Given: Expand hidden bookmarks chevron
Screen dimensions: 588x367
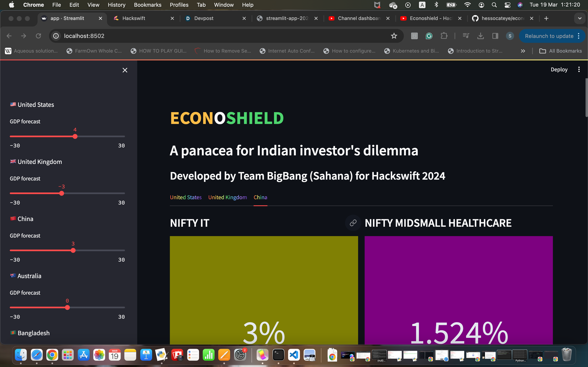Looking at the screenshot, I should coord(523,51).
